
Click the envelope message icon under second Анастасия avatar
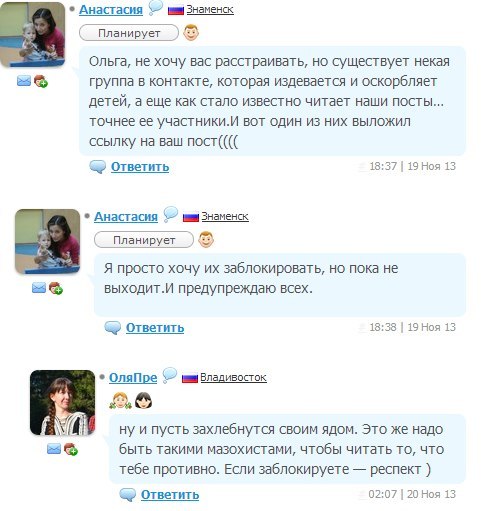click(39, 288)
